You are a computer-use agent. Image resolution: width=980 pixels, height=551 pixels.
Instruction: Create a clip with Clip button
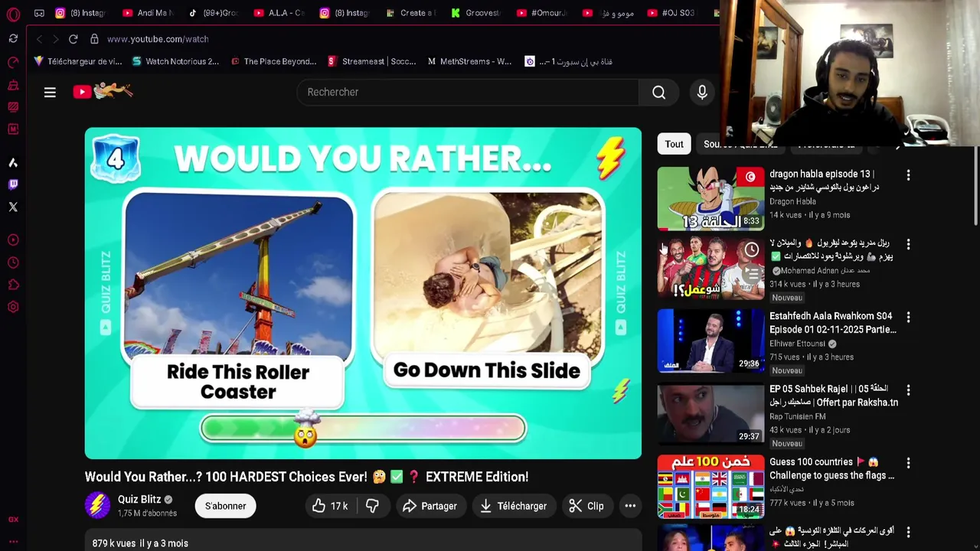coord(586,506)
